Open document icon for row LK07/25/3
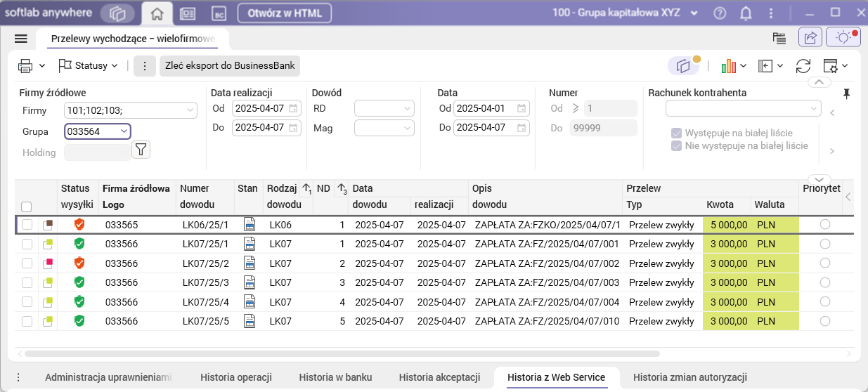Image resolution: width=868 pixels, height=392 pixels. coord(249,282)
